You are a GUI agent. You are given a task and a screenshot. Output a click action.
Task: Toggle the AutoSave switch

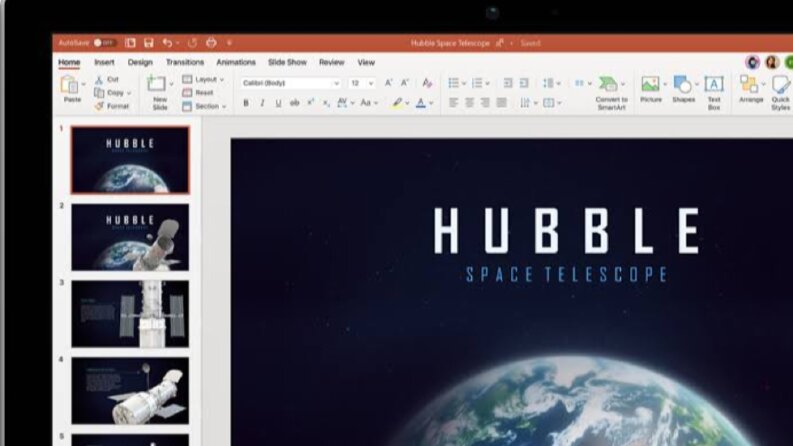click(105, 43)
